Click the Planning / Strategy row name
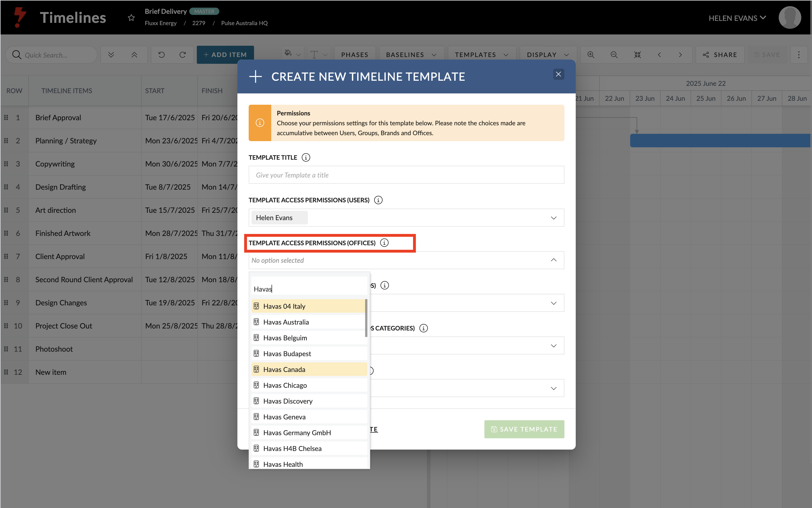Screen dimensions: 812x508 click(66, 141)
